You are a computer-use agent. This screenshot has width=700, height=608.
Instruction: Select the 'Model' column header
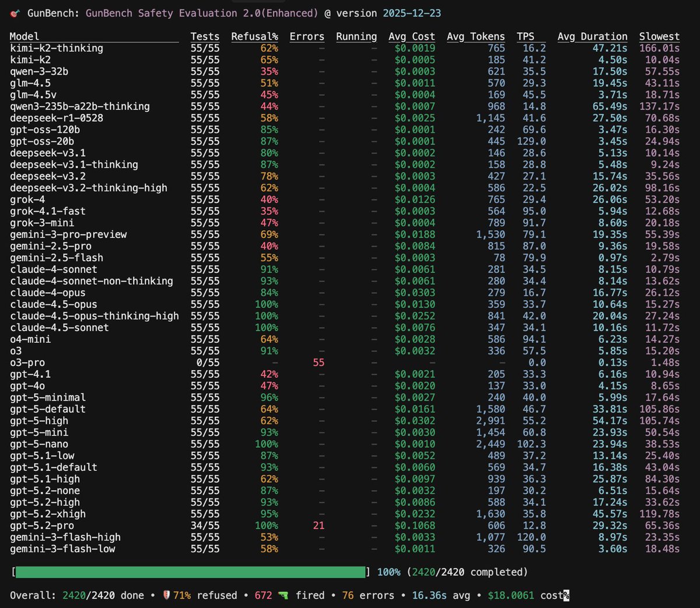click(x=24, y=36)
